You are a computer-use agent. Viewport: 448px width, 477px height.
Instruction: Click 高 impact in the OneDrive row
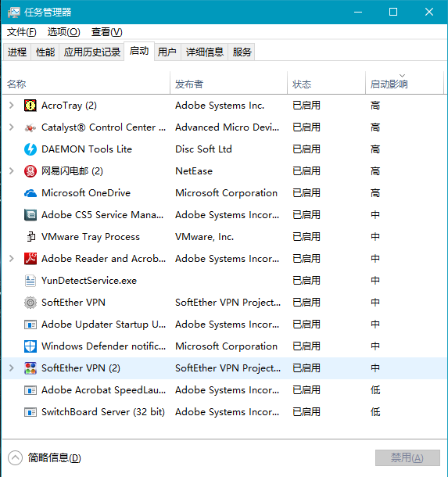[x=375, y=193]
